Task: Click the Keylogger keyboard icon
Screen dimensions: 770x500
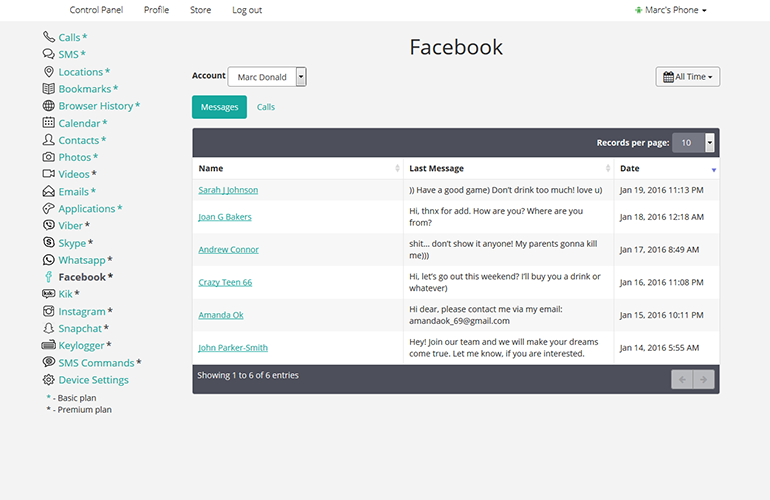Action: pyautogui.click(x=49, y=345)
